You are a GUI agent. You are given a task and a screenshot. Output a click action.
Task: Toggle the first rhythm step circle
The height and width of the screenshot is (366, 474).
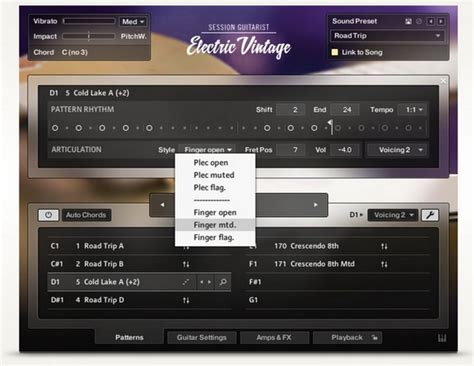55,128
